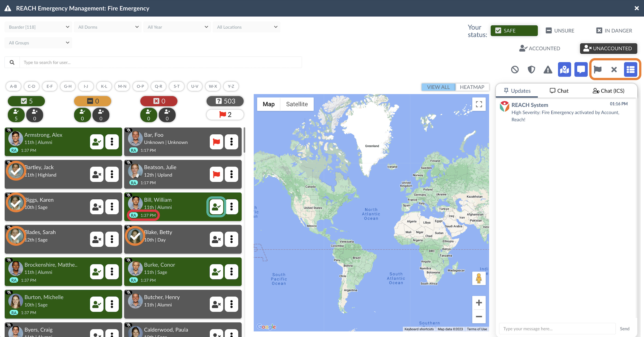Click the list view toolbar icon
Screen dimensions: 644x337
point(630,70)
